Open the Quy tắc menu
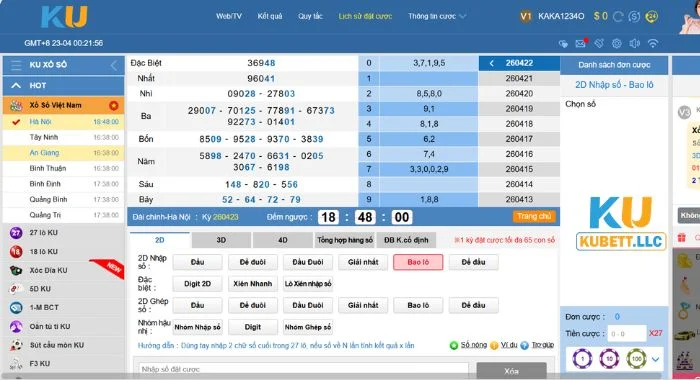Screen dimensions: 700x380 [x=310, y=16]
